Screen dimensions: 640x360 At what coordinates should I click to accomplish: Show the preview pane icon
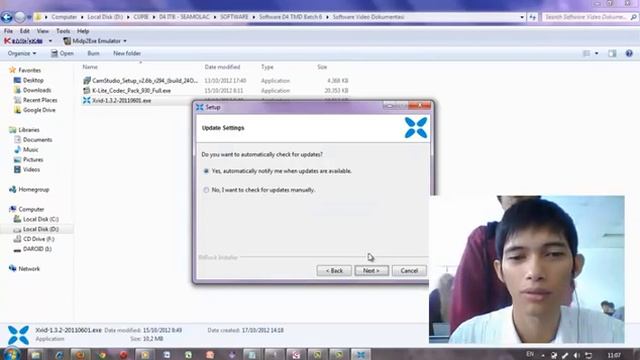point(612,53)
